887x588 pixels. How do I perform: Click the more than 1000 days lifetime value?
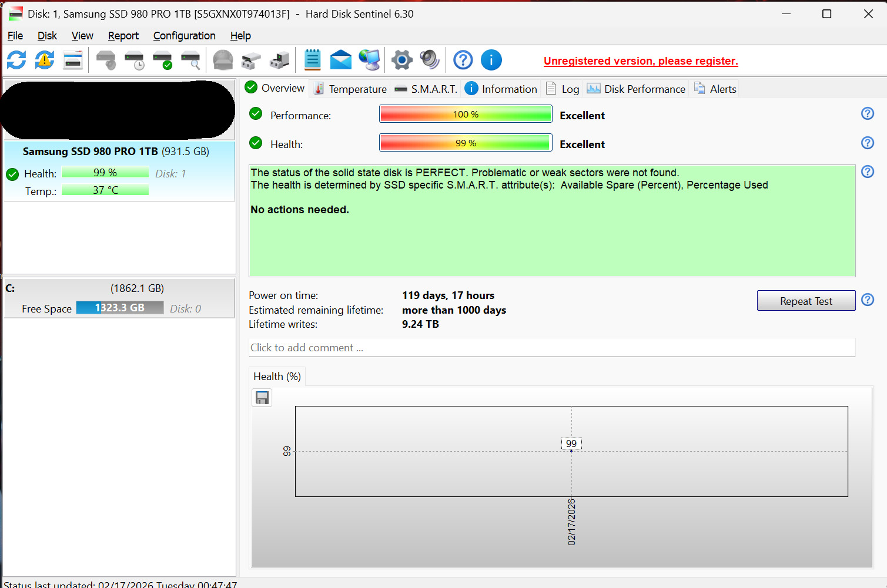click(454, 310)
